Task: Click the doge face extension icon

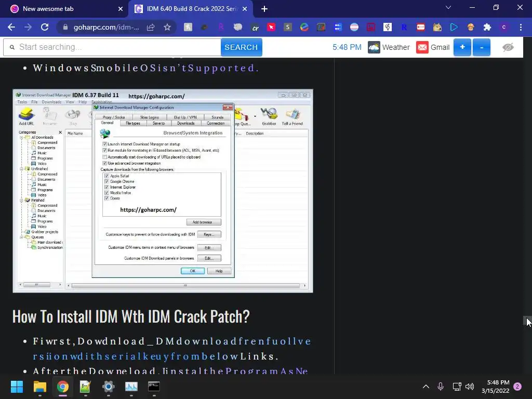Action: click(x=437, y=27)
